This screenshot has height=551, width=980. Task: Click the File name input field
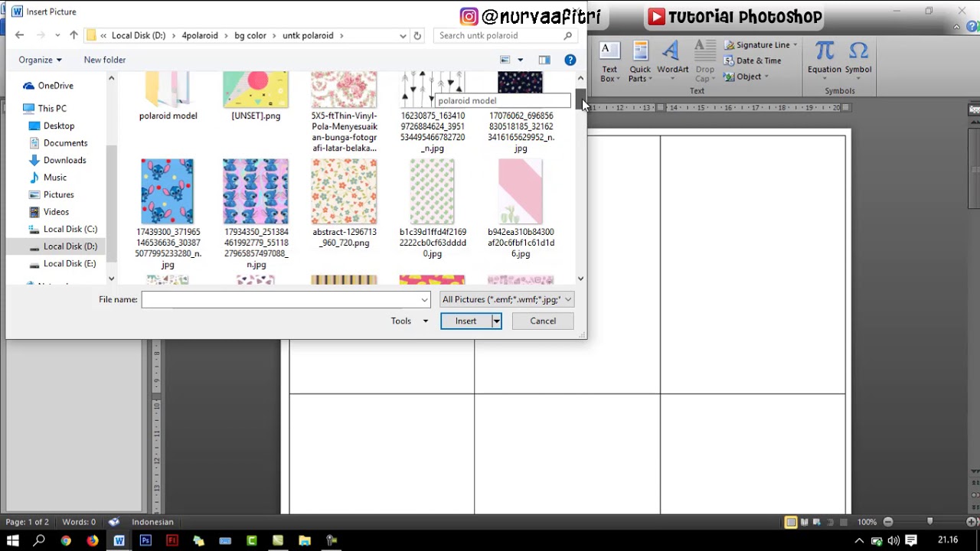tap(279, 299)
